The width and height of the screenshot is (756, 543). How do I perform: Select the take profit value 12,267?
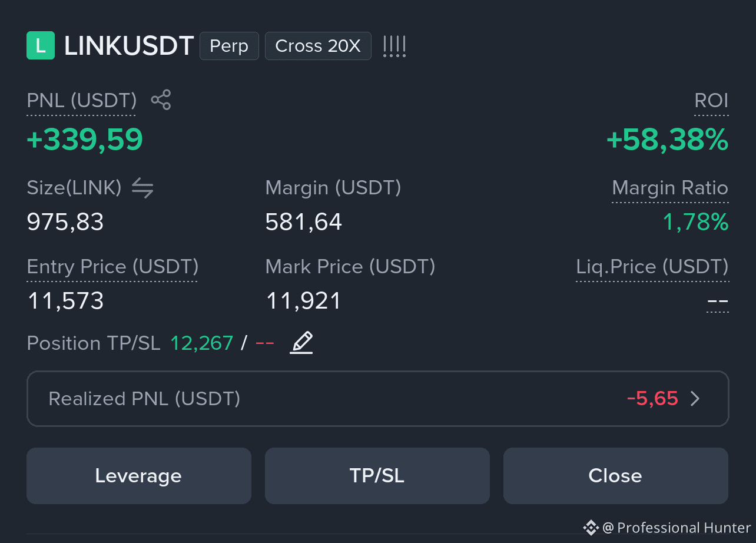[202, 343]
